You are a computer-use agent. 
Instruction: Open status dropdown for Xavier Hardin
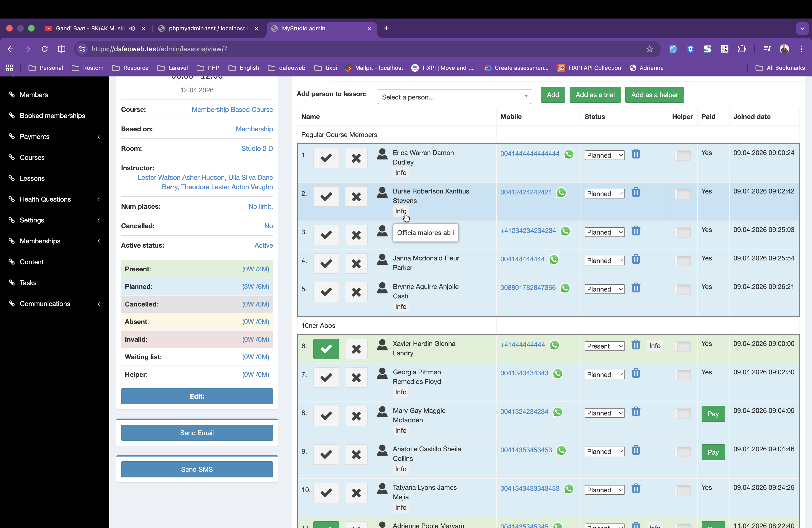pos(604,346)
